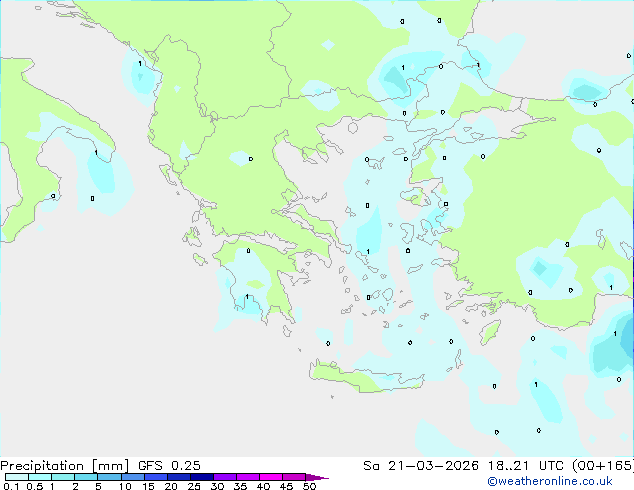This screenshot has width=634, height=490.
Task: Click the "20" legend scale value
Action: click(x=171, y=486)
